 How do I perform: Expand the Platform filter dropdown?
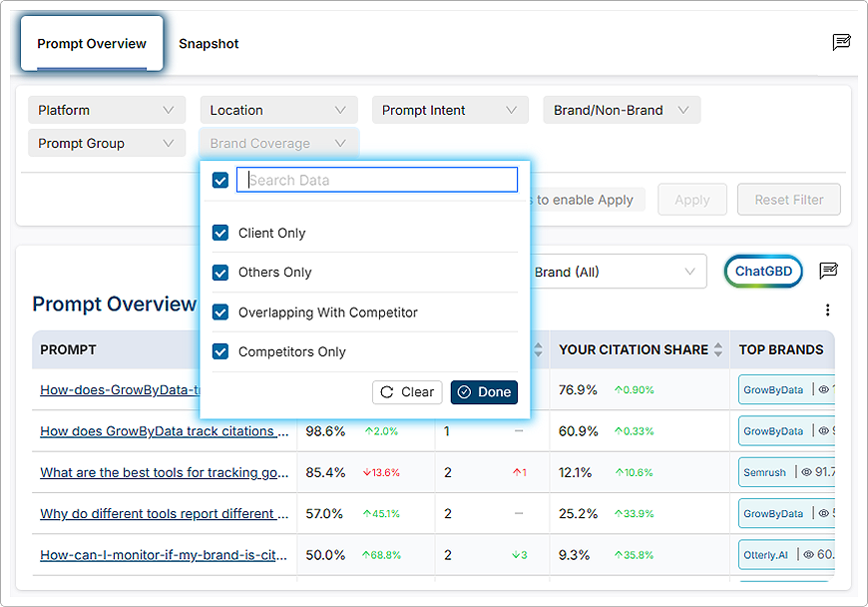107,110
